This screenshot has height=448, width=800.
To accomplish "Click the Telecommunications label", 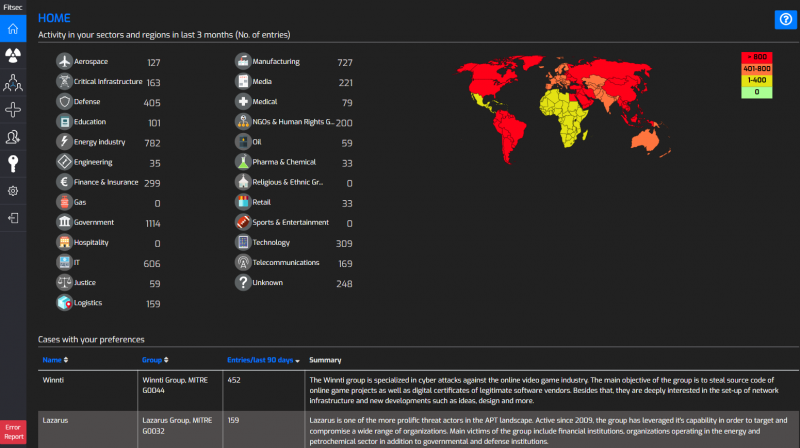I will (286, 262).
